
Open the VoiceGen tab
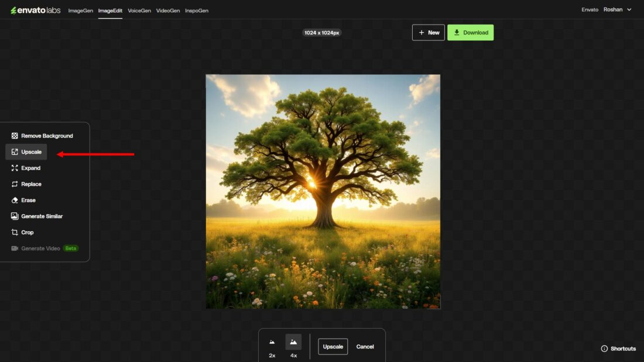pyautogui.click(x=139, y=10)
